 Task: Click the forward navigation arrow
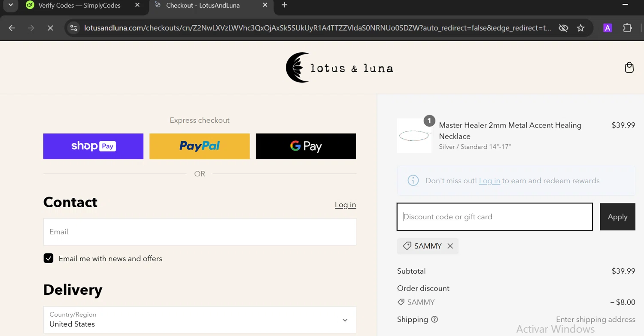(31, 28)
